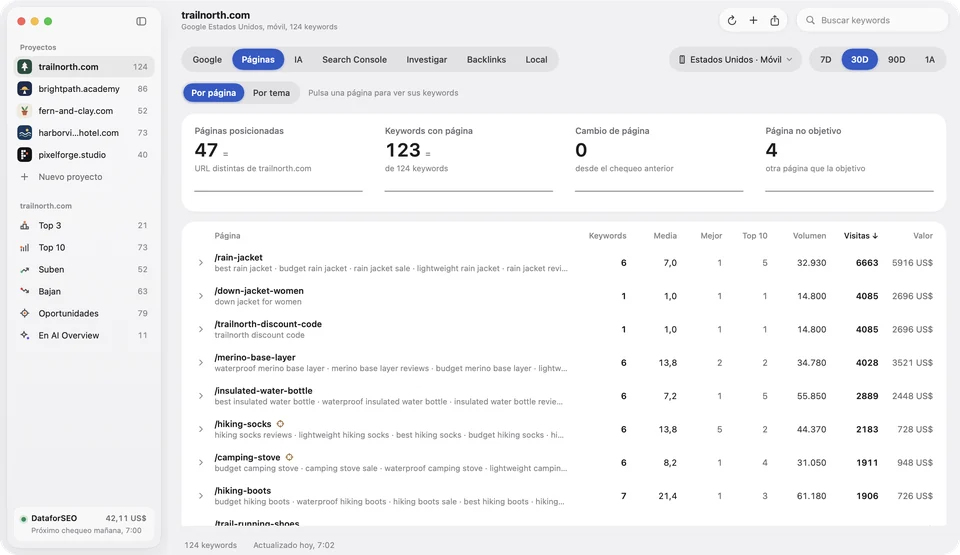960x555 pixels.
Task: Click the plus icon beside Nuevo proyecto
Action: pyautogui.click(x=24, y=177)
